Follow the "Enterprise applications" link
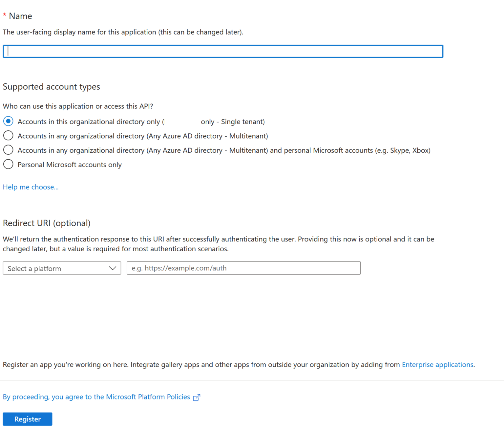The width and height of the screenshot is (504, 429). [437, 365]
